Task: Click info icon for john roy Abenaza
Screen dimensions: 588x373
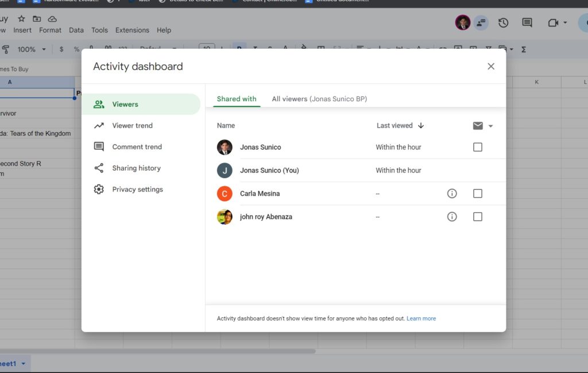Action: [452, 217]
